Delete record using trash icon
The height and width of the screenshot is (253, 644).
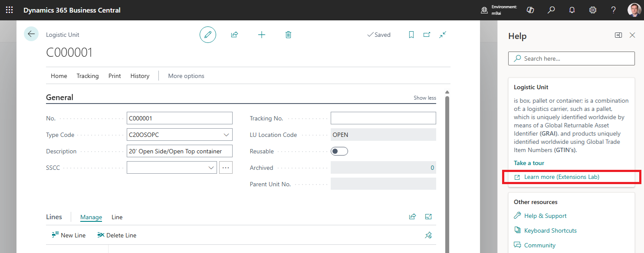point(288,35)
